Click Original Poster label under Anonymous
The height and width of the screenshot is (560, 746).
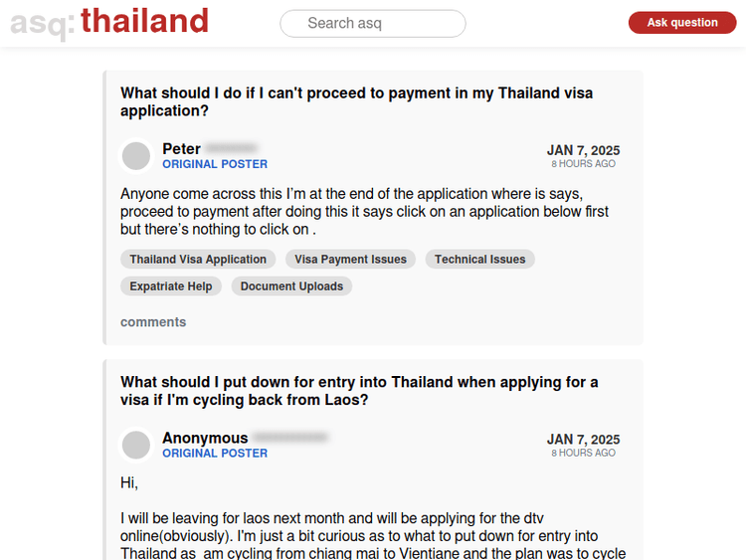click(x=215, y=453)
